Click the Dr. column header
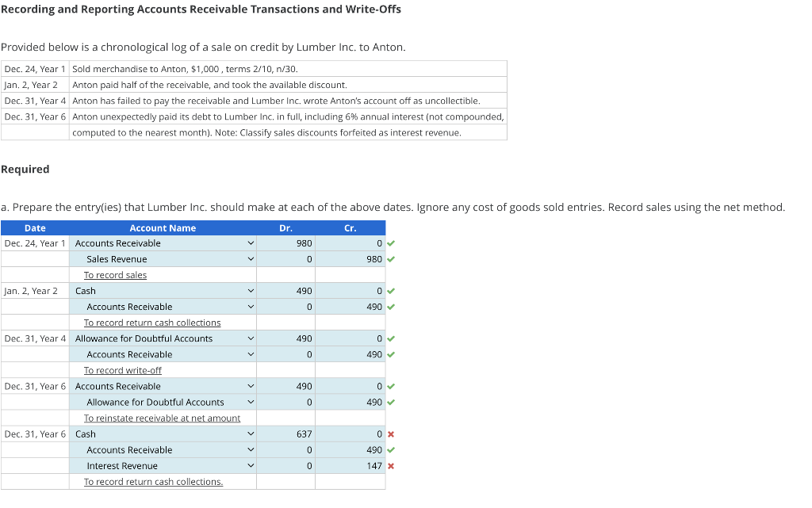This screenshot has height=508, width=812. (285, 228)
